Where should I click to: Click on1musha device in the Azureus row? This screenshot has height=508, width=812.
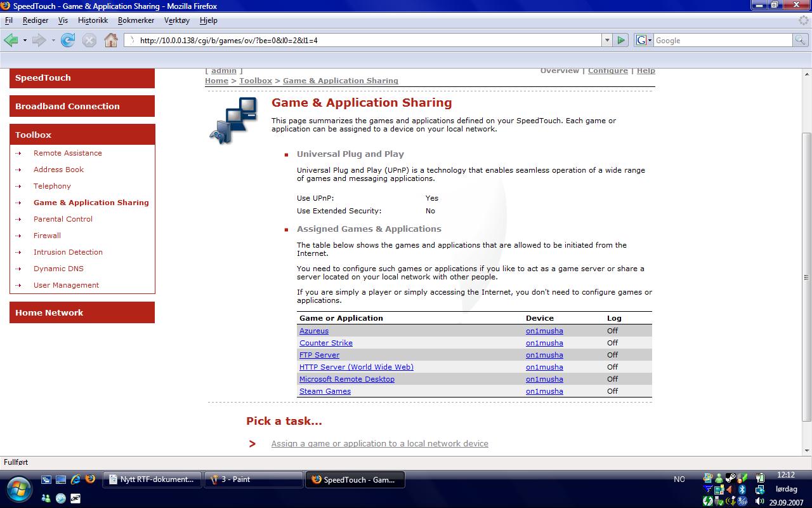pos(544,331)
